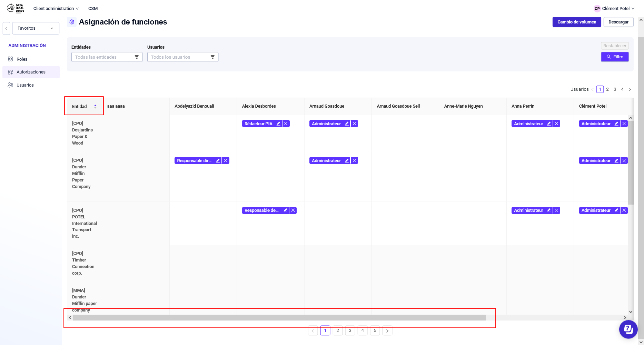
Task: Open CSM top menu item
Action: (93, 8)
